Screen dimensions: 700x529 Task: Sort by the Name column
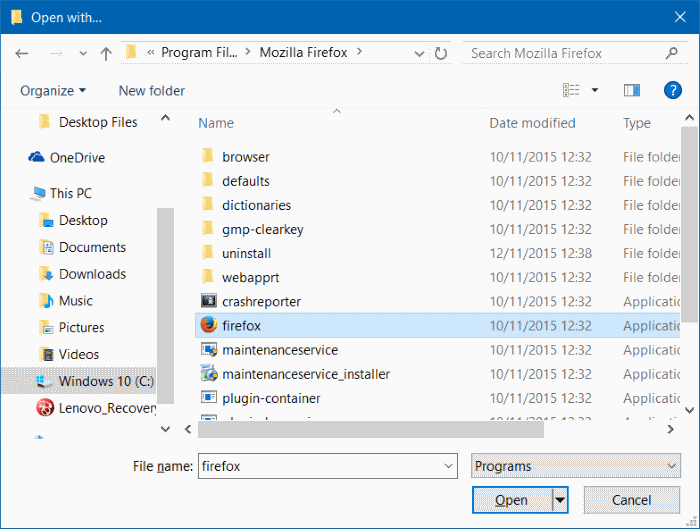coord(216,123)
